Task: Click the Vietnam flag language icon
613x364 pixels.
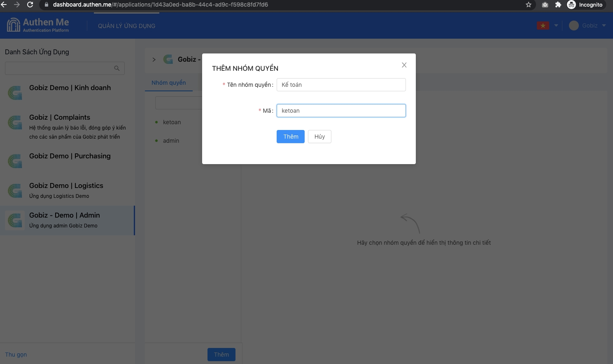Action: pos(543,26)
